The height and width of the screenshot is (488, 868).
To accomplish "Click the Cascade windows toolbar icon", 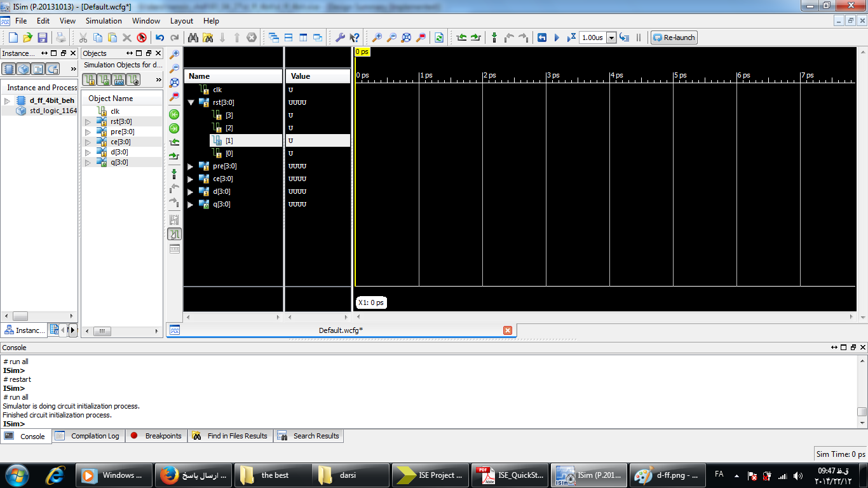I will [274, 37].
